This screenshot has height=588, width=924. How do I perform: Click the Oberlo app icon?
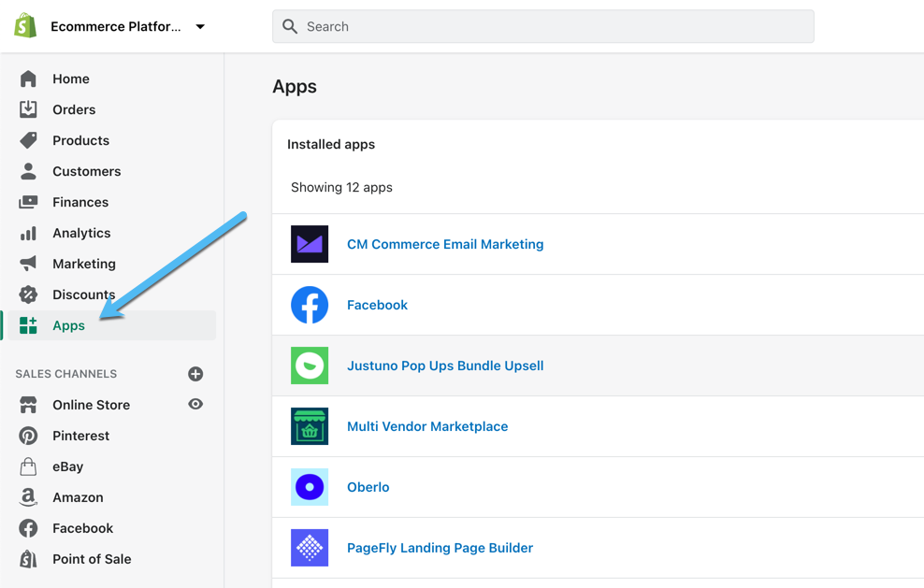pyautogui.click(x=310, y=487)
